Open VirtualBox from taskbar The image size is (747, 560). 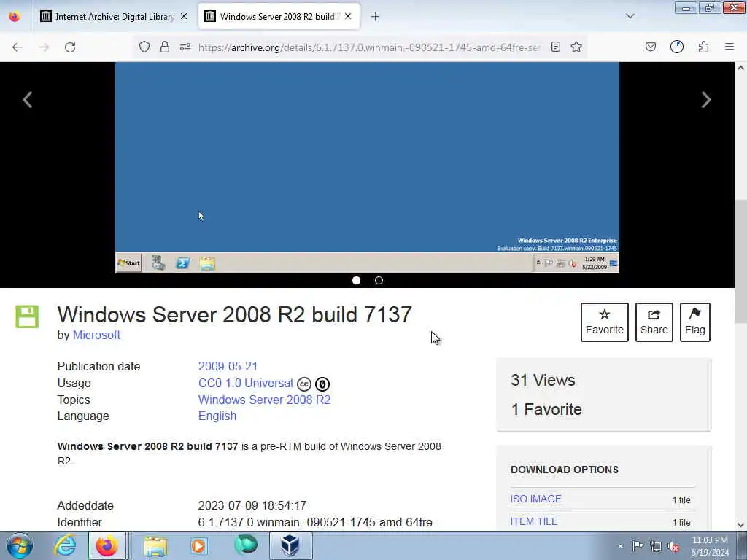pos(290,545)
